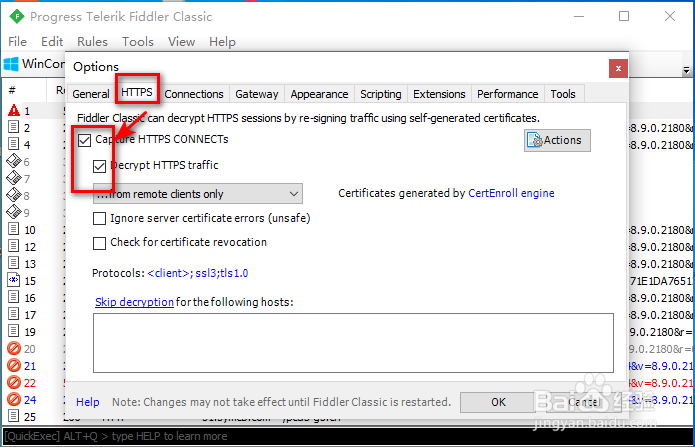The image size is (695, 447).
Task: Open the Help menu in menu bar
Action: coord(222,42)
